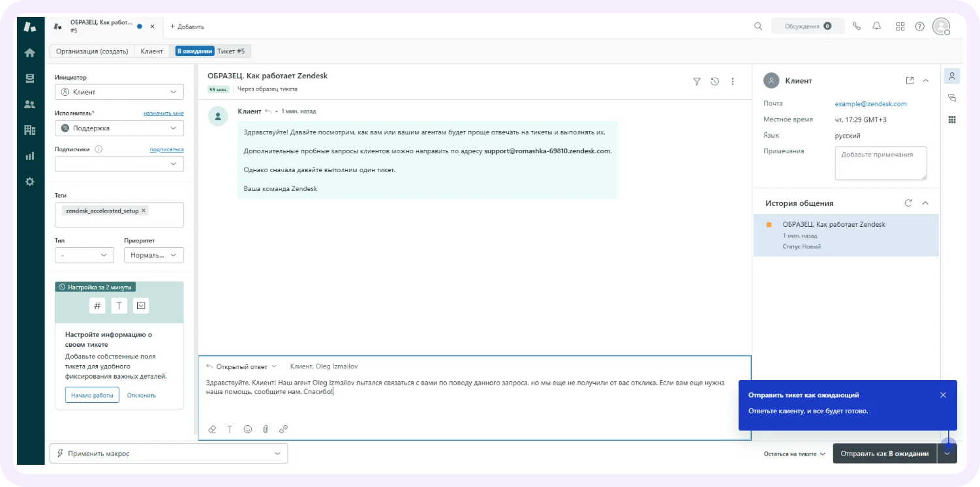Screen dimensions: 980x487
Task: Collapse the Клиент customer panel
Action: pyautogui.click(x=925, y=80)
